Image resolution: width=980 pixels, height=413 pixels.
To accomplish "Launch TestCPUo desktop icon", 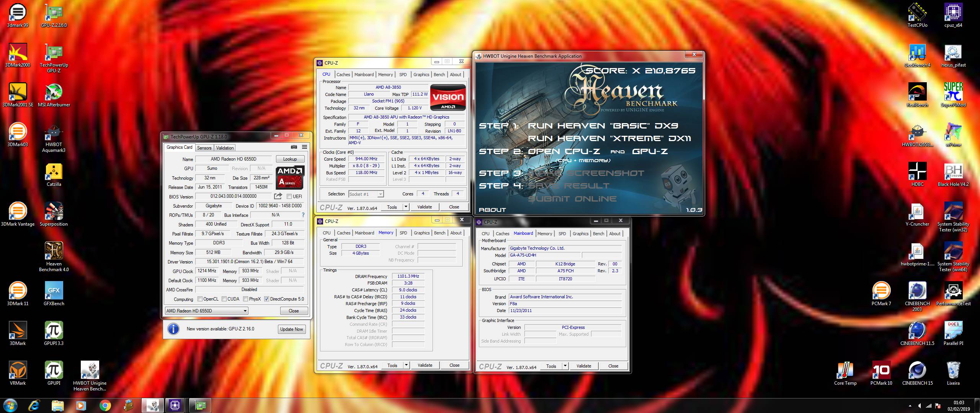I will point(917,15).
